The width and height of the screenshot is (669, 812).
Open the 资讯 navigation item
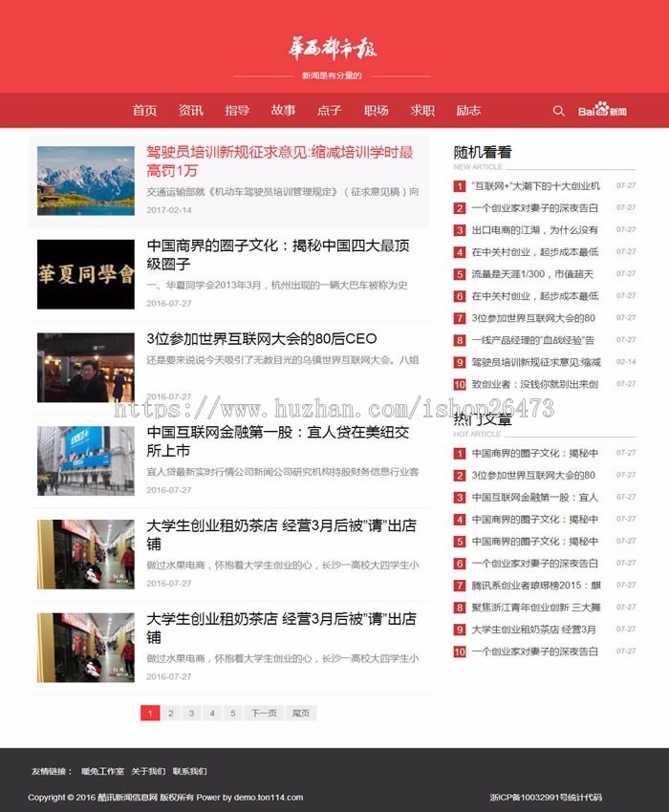tap(191, 110)
